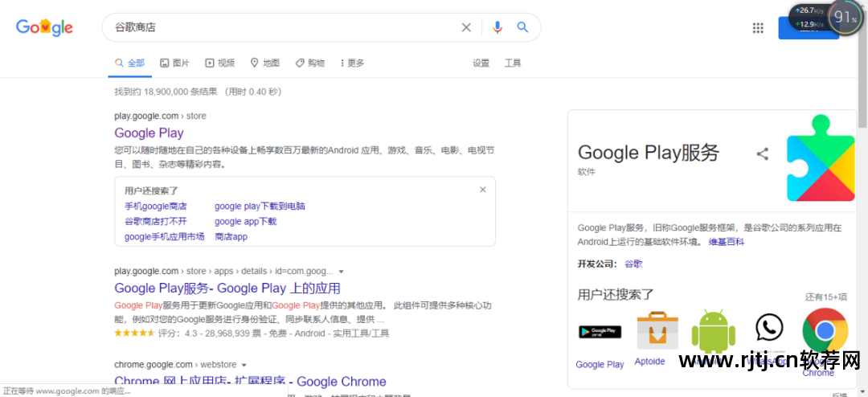Click the Google Play label under thumbnail

pyautogui.click(x=600, y=364)
